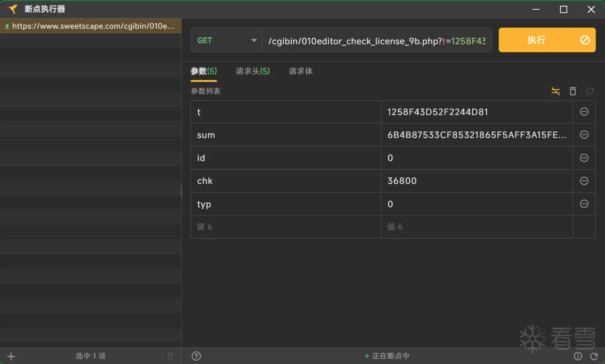Disable the sum parameter via its minus control
This screenshot has height=364, width=605.
pyautogui.click(x=584, y=135)
